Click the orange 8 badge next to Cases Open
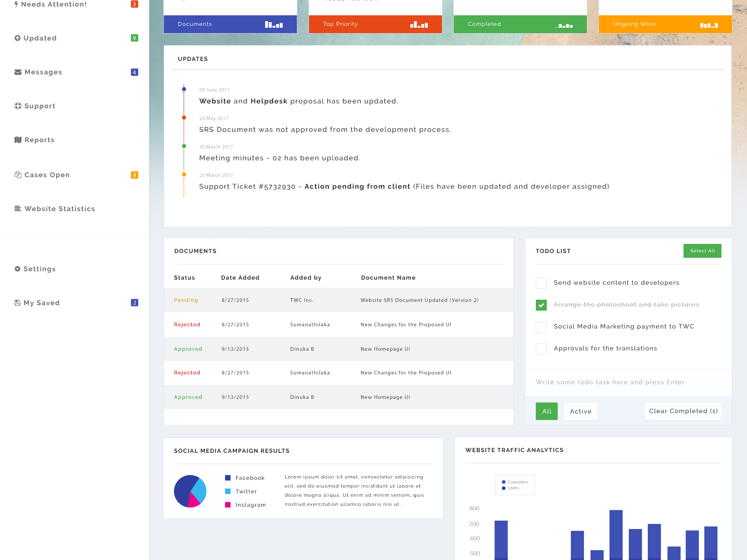Screen dimensions: 747x560 point(135,175)
